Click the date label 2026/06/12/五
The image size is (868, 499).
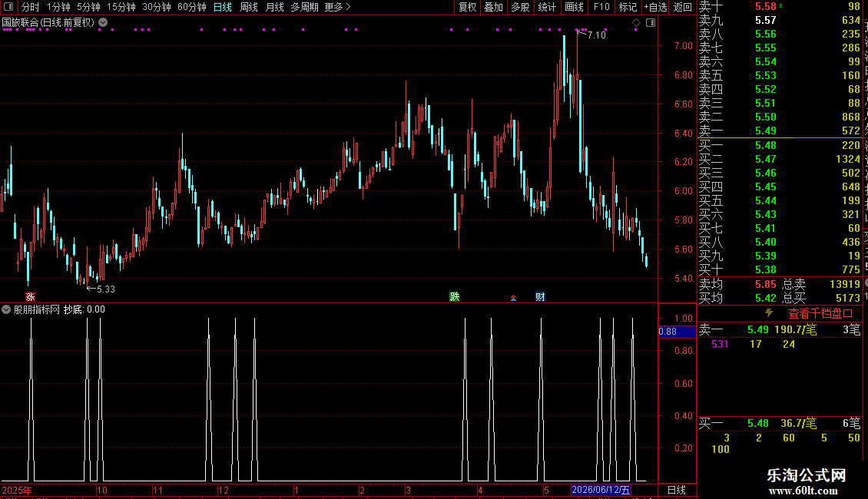601,490
